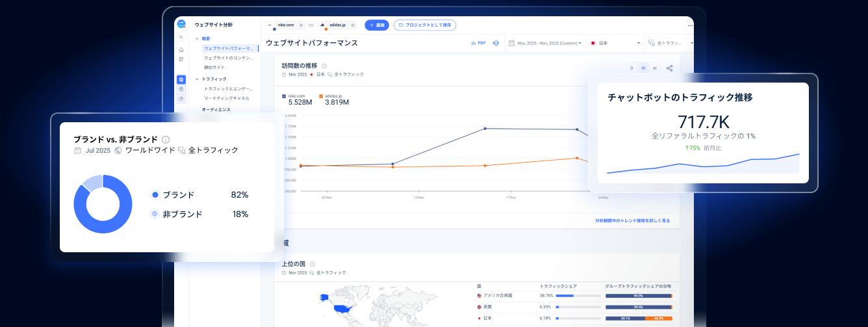
Task: Open the three-dot more options menu
Action: [x=690, y=25]
